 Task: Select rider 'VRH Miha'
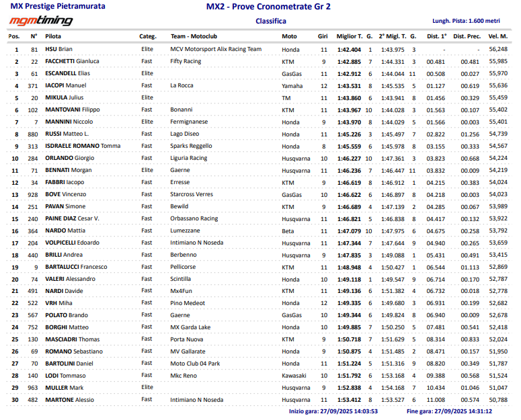point(58,303)
